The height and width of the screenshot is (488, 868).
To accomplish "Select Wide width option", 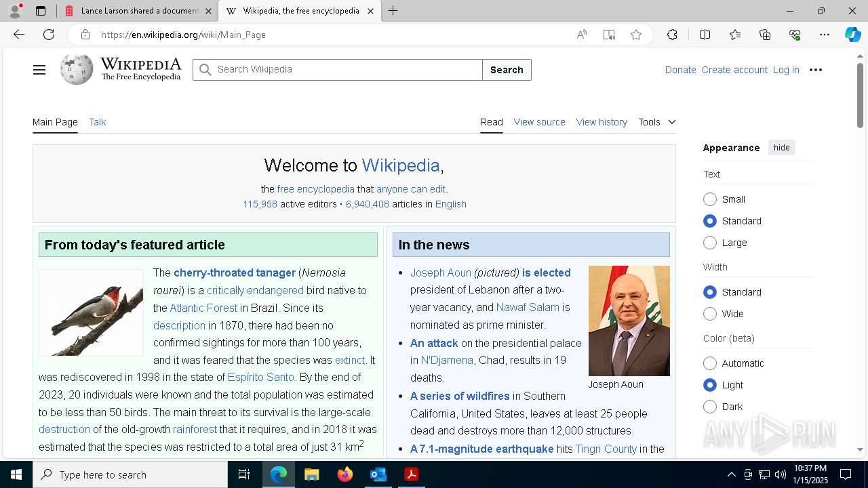I will (x=710, y=314).
